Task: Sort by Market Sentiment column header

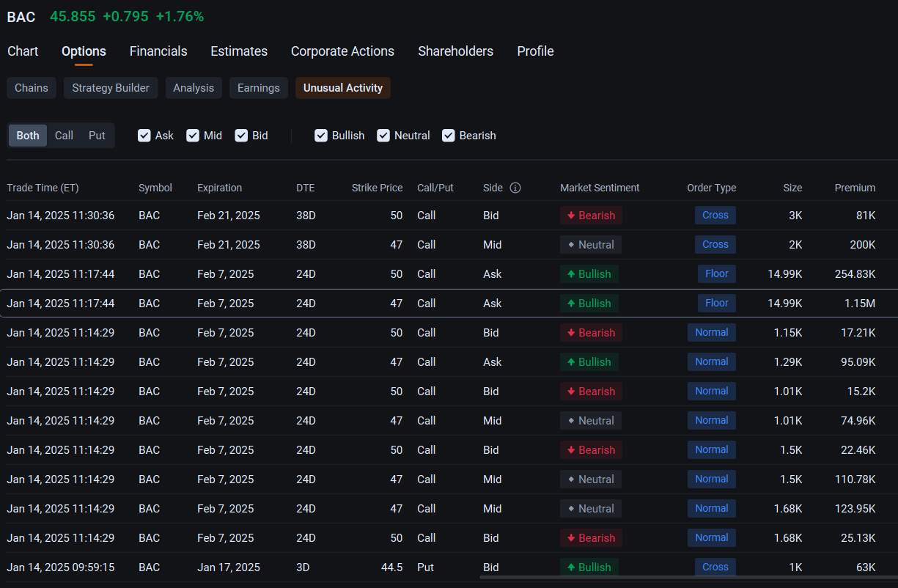Action: 600,188
